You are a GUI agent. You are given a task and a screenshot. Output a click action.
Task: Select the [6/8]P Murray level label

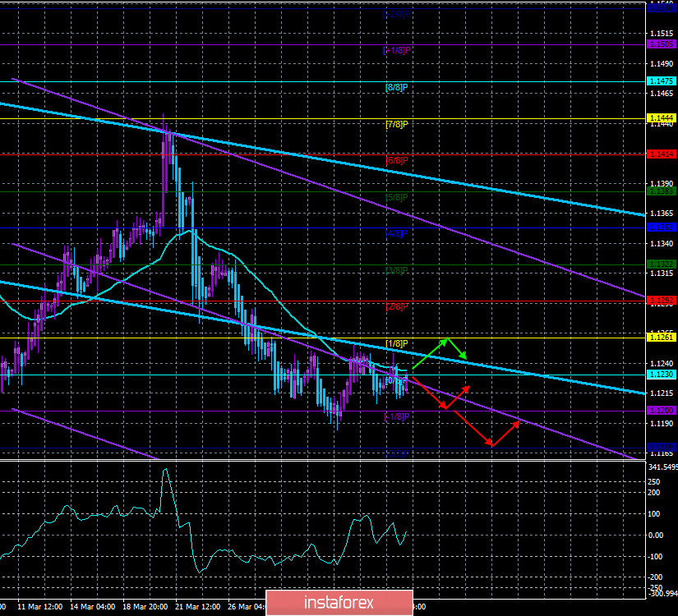coord(396,161)
